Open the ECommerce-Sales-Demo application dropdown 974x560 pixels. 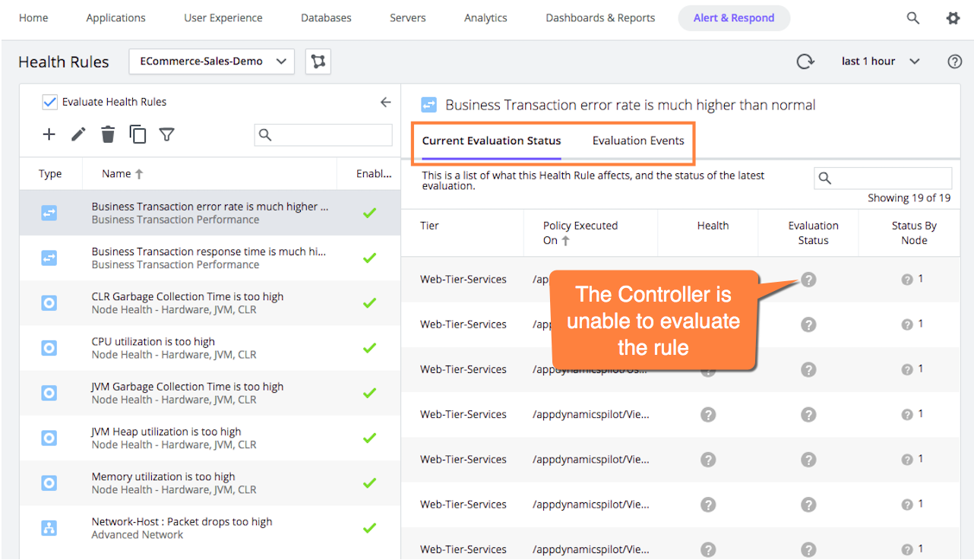212,62
